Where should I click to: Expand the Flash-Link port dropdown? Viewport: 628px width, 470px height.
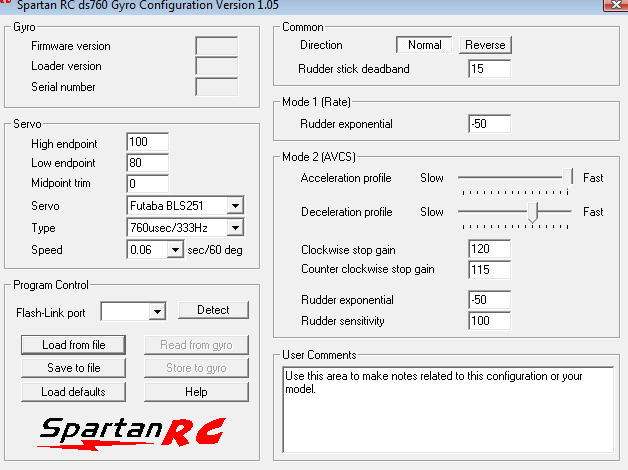point(156,312)
